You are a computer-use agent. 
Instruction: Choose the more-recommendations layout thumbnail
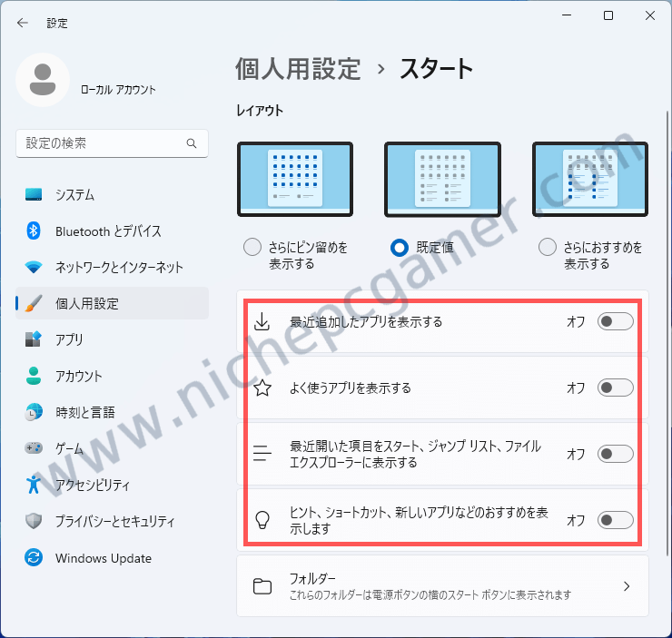click(590, 179)
